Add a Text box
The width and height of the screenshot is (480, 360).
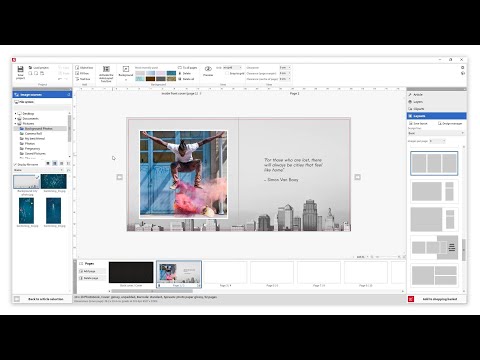[x=83, y=79]
